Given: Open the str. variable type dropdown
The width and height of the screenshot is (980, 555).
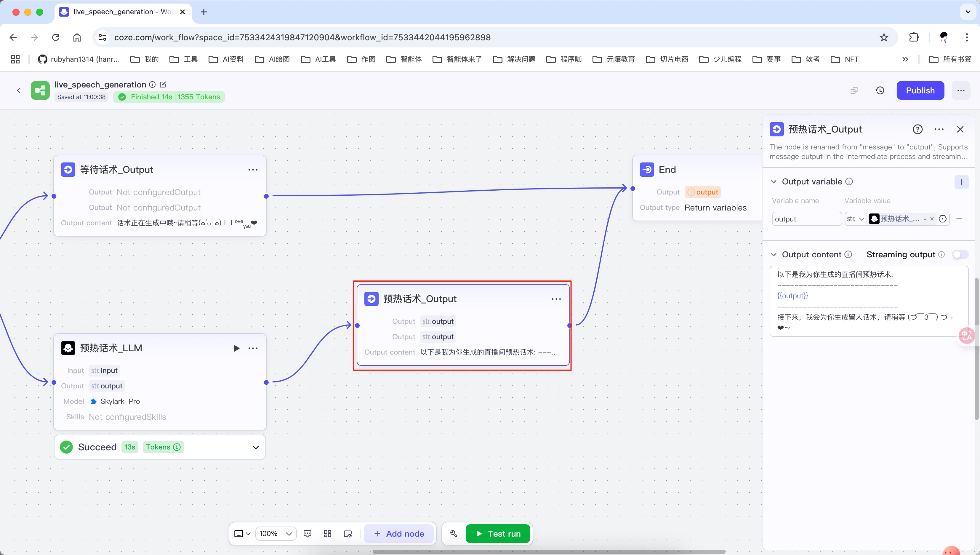Looking at the screenshot, I should 855,219.
